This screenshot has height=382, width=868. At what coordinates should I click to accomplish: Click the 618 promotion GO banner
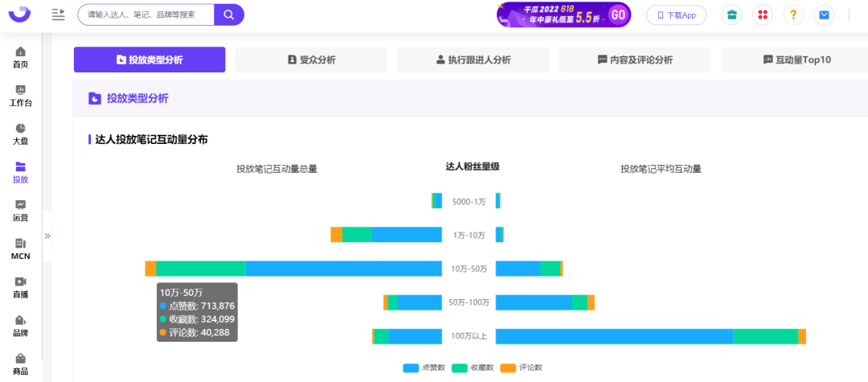[x=563, y=15]
